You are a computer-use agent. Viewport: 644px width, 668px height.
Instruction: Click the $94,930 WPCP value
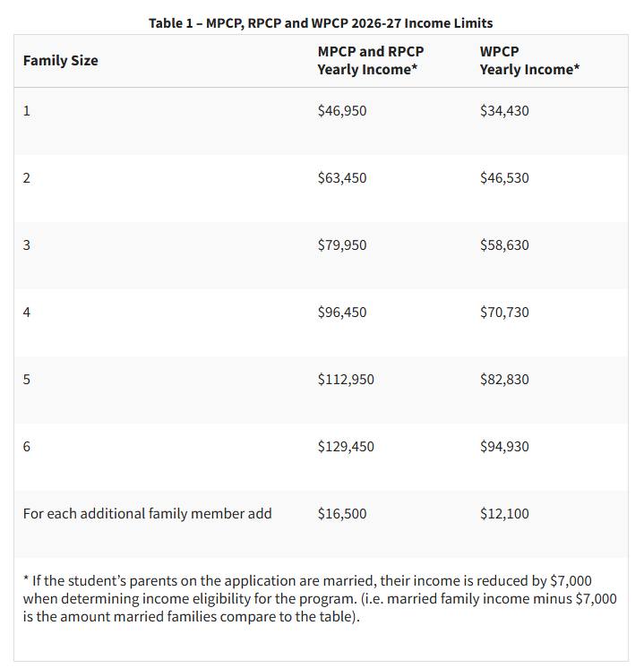coord(504,447)
